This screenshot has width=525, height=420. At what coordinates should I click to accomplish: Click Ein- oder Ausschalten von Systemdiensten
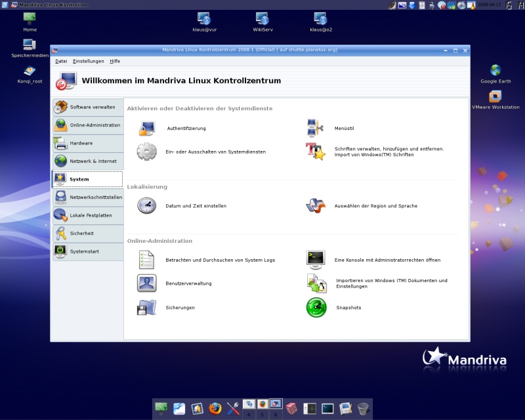pyautogui.click(x=216, y=152)
